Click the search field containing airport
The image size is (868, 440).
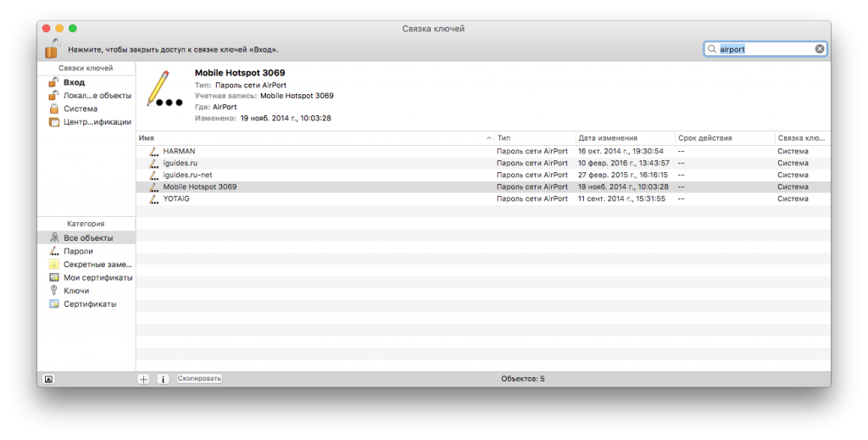(x=765, y=49)
